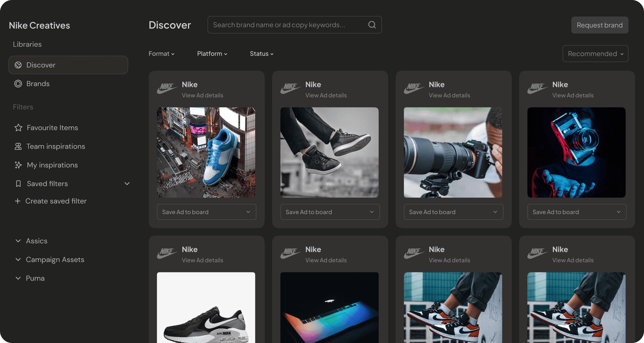The image size is (644, 343).
Task: Open the glowing laptop thumbnail
Action: [329, 308]
